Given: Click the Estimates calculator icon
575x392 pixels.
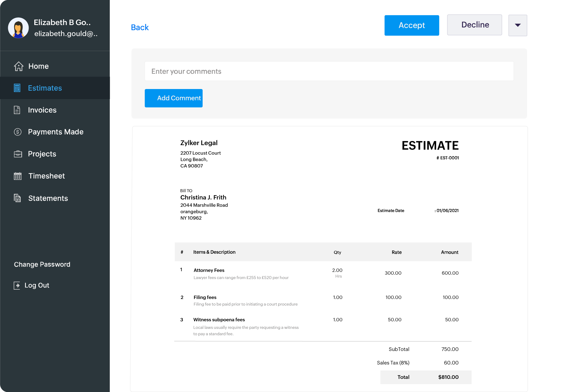Looking at the screenshot, I should point(17,88).
